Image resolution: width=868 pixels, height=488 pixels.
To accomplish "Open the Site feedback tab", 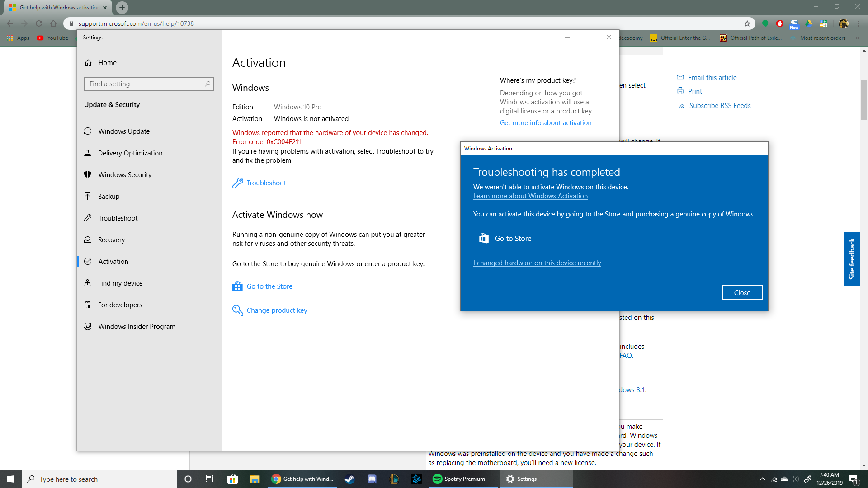I will click(852, 259).
